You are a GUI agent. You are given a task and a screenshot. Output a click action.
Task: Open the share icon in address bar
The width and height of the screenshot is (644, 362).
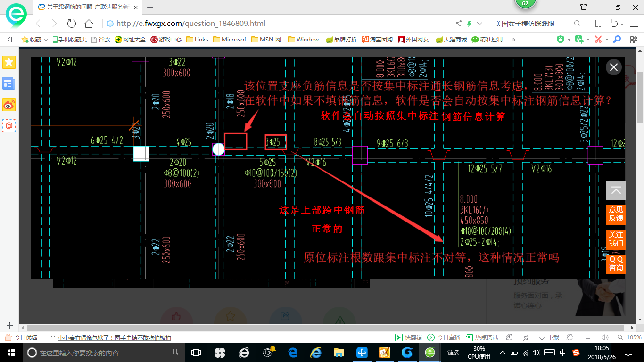pos(459,24)
